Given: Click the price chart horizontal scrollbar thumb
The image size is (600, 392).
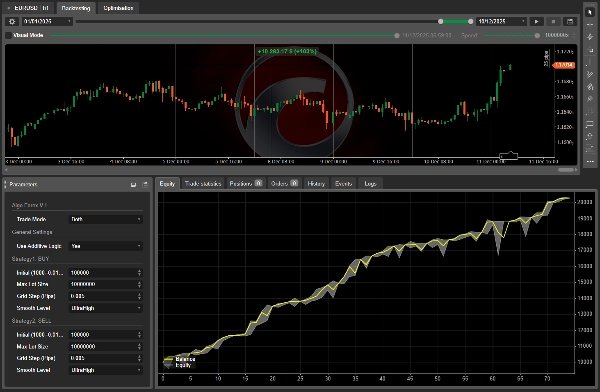Looking at the screenshot, I should tap(566, 170).
